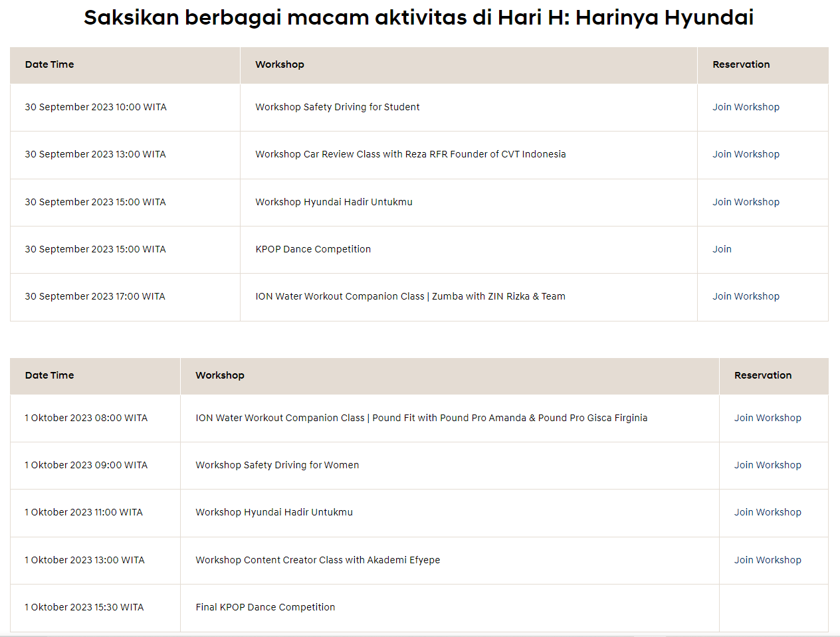Click the 30 September 2023 17:00 WITA cell

tap(95, 296)
